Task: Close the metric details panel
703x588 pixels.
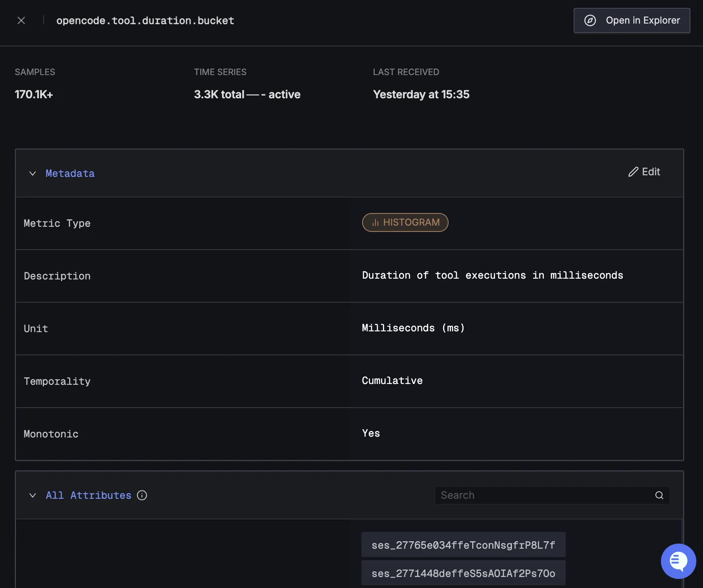Action: [x=21, y=20]
